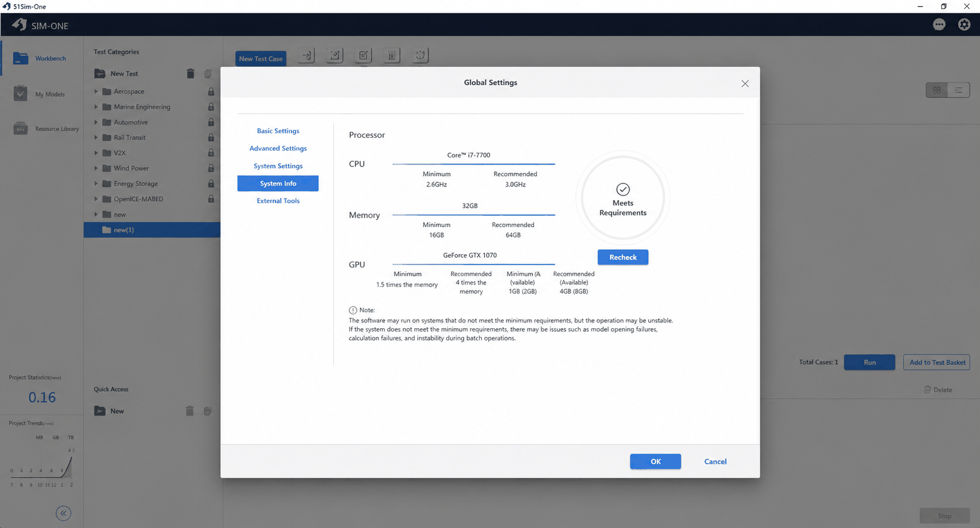Click the settings gear icon in the header

[x=965, y=25]
